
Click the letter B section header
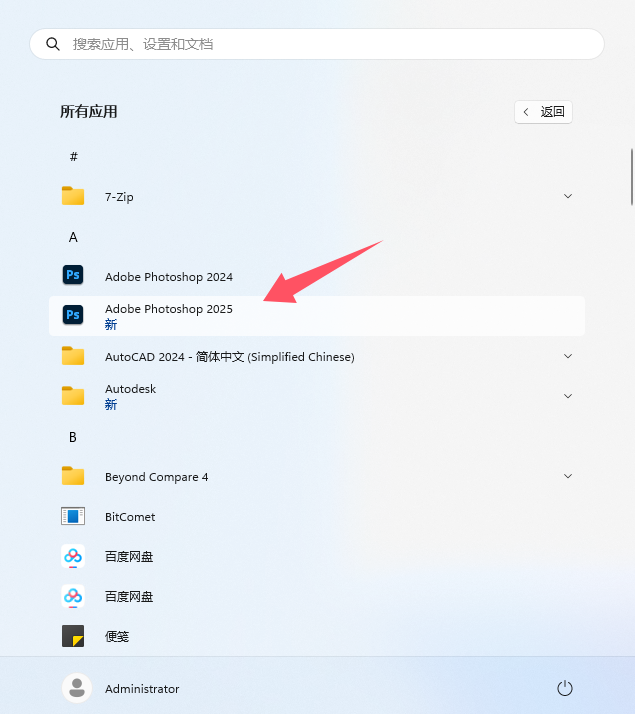pyautogui.click(x=73, y=437)
